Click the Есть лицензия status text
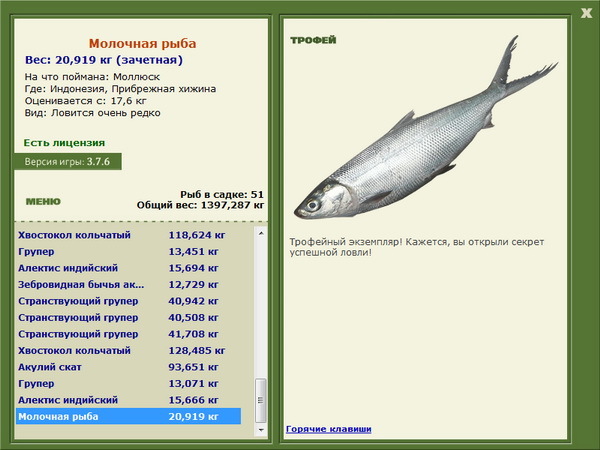 (x=64, y=143)
